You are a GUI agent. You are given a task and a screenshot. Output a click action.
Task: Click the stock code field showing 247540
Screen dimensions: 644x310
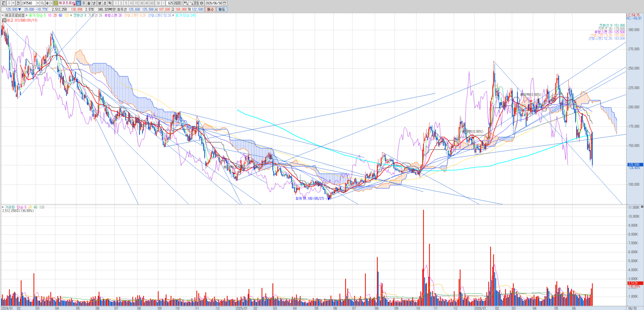point(28,3)
